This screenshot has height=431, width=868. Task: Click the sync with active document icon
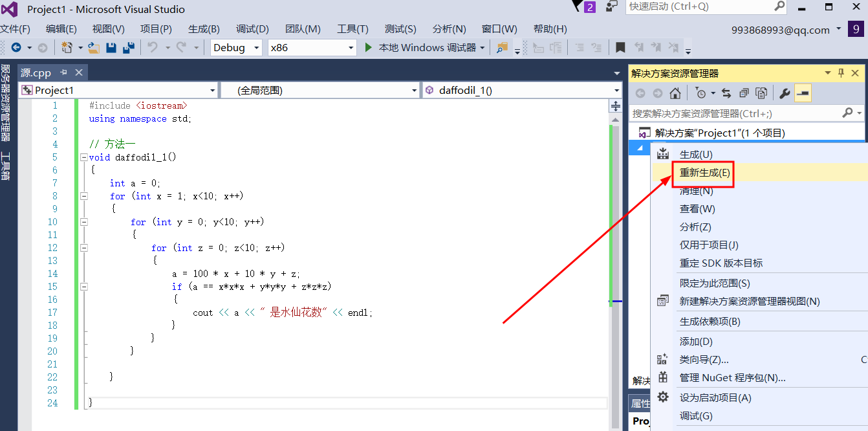coord(726,93)
